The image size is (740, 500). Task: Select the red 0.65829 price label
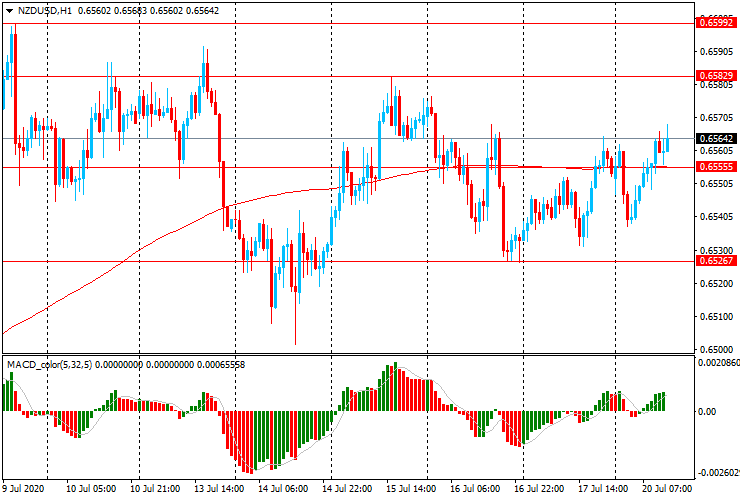click(x=716, y=75)
